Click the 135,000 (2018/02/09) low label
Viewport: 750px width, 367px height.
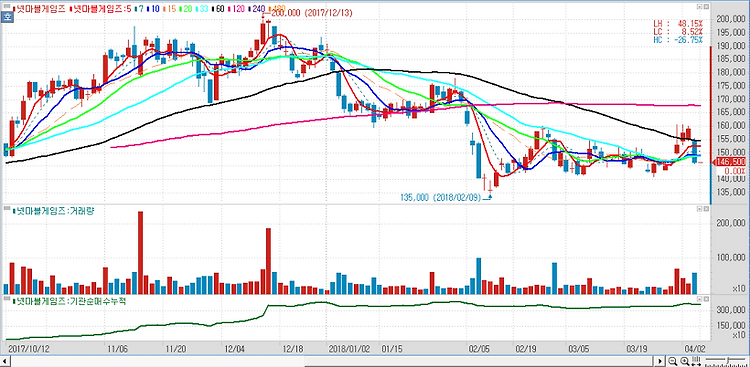pyautogui.click(x=440, y=197)
